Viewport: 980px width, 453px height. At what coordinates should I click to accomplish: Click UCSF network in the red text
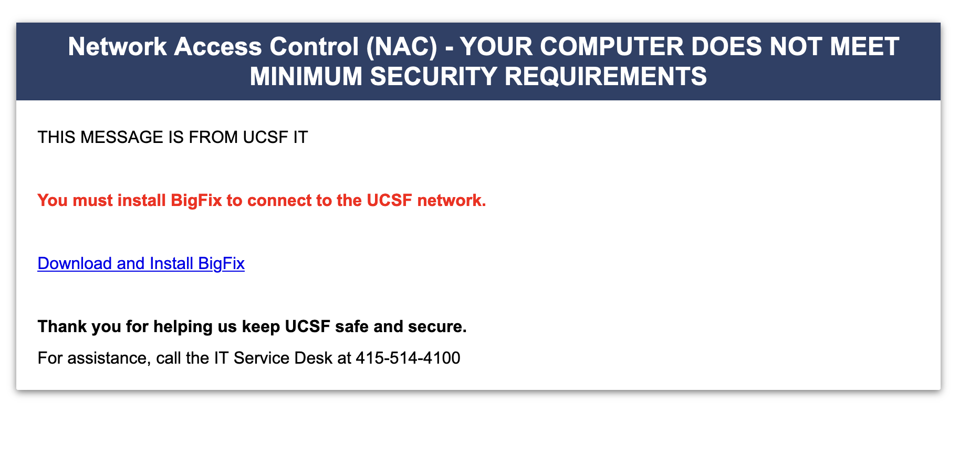click(x=425, y=200)
